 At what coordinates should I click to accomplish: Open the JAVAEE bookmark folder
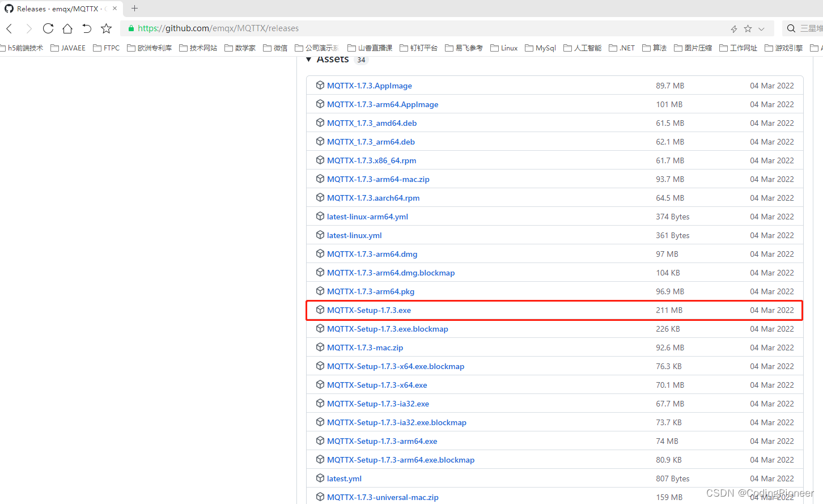tap(68, 48)
